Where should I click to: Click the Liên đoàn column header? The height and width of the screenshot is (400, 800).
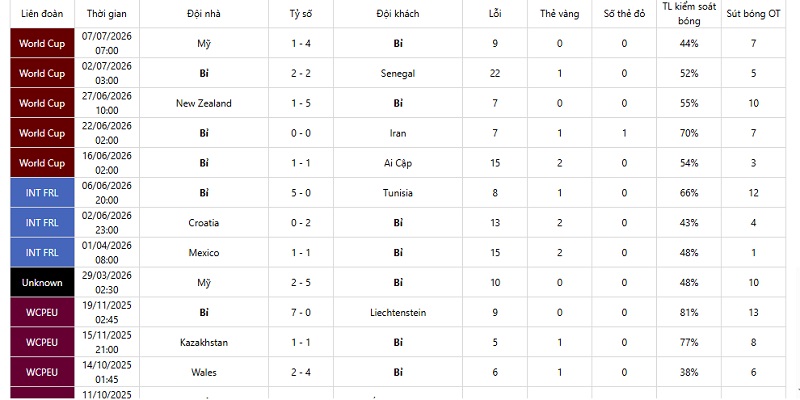tap(42, 14)
